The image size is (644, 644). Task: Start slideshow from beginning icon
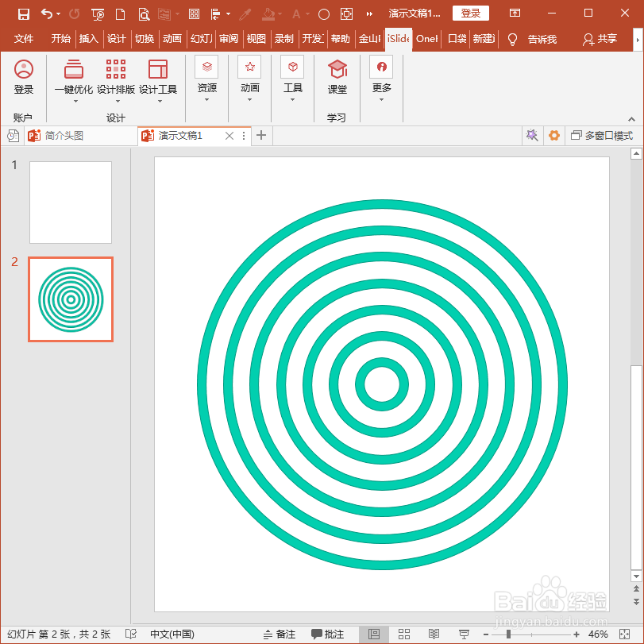(x=98, y=14)
